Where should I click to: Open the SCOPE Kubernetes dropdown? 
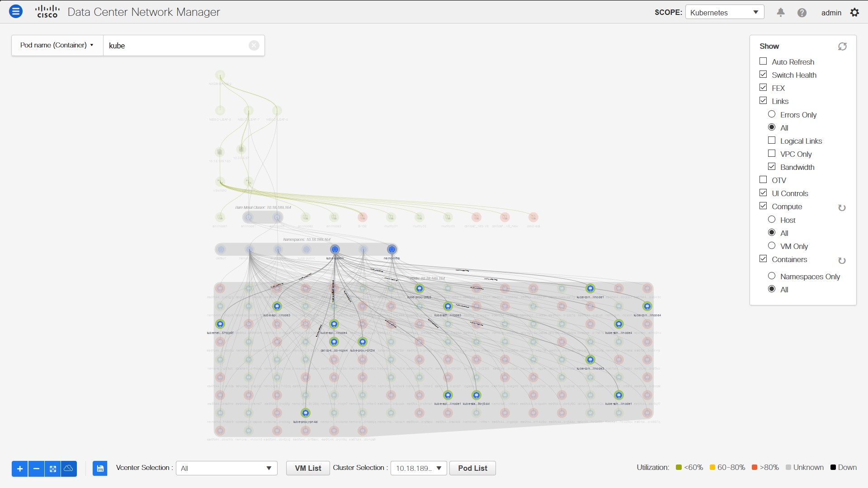tap(724, 12)
